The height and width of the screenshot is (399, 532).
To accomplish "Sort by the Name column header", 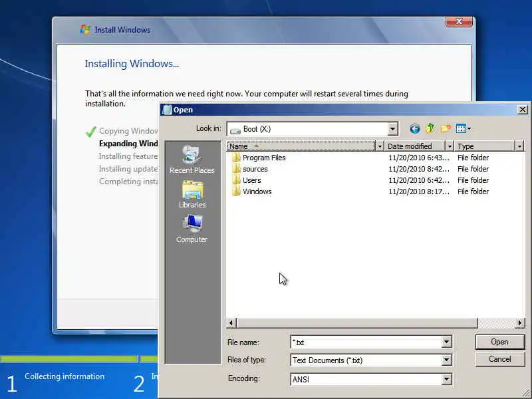I will point(301,146).
